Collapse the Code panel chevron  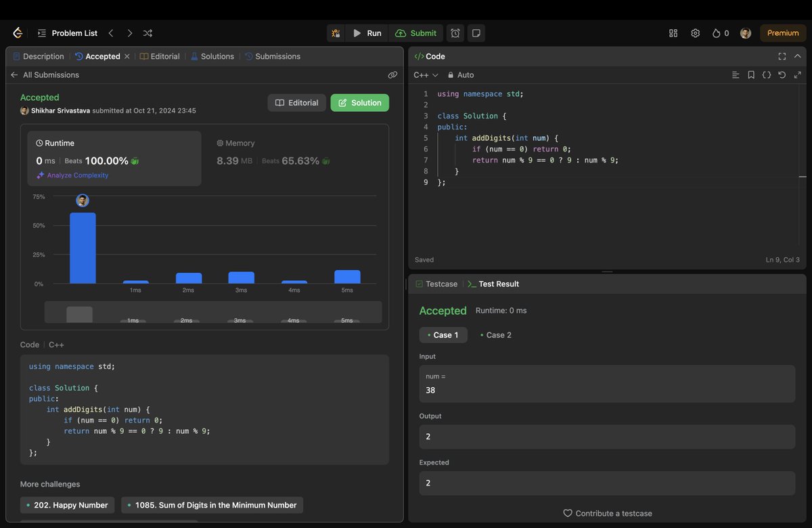click(x=798, y=56)
